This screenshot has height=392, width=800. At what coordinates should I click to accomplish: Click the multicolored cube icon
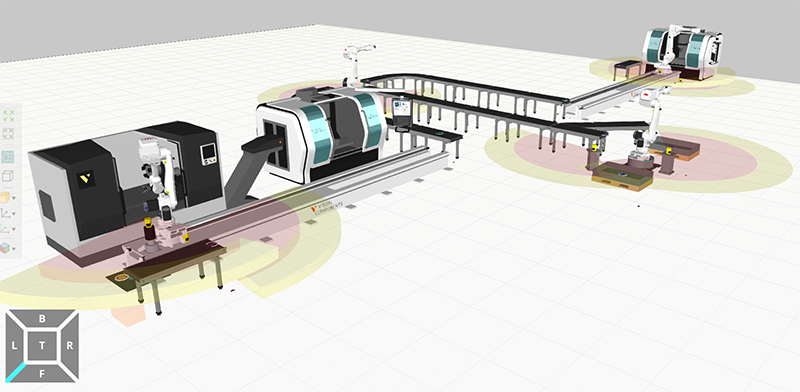[x=5, y=248]
